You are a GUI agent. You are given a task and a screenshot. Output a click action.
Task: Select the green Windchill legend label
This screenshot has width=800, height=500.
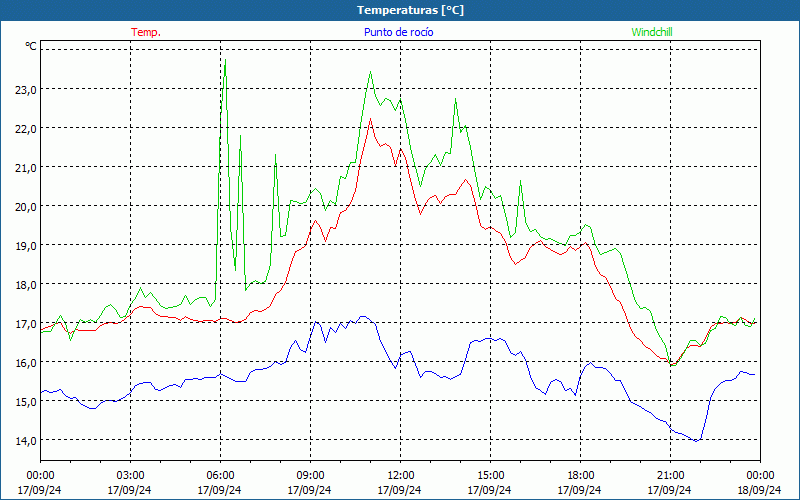652,32
